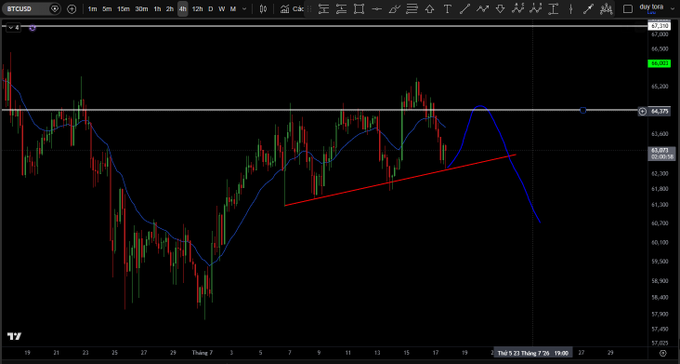Select the diagonal arrow line tool
680x364 pixels.
(x=588, y=9)
